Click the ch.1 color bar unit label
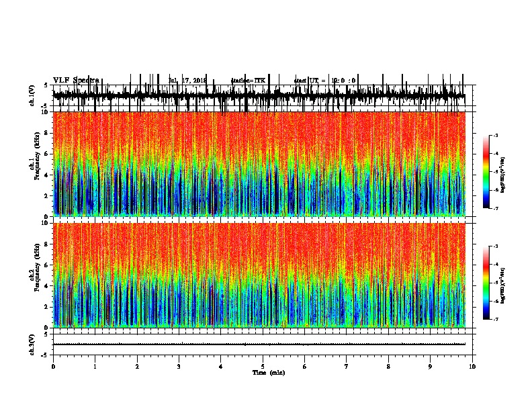Viewport: 532px width, 411px height. click(502, 175)
